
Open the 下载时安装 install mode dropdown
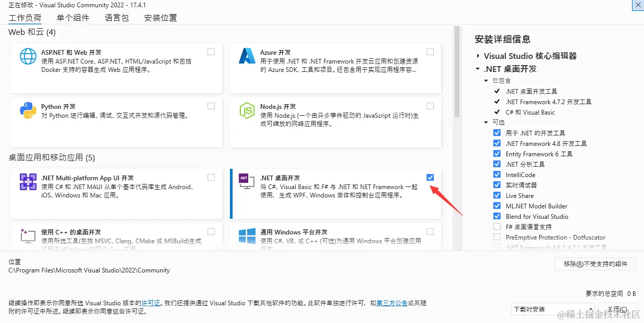click(552, 309)
